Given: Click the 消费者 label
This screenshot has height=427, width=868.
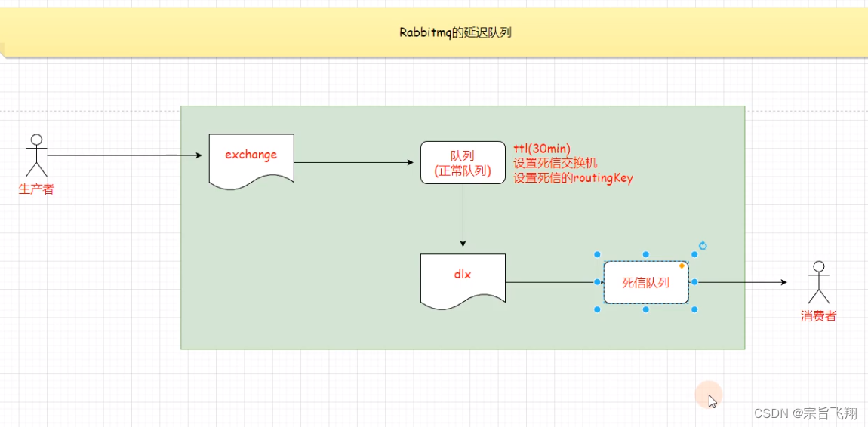Looking at the screenshot, I should 818,316.
